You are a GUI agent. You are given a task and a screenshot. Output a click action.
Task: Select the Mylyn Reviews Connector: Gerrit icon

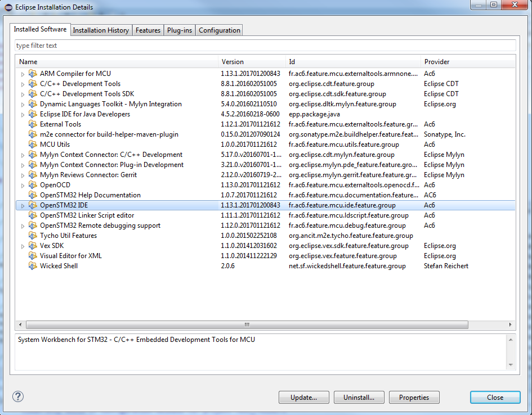click(x=33, y=175)
